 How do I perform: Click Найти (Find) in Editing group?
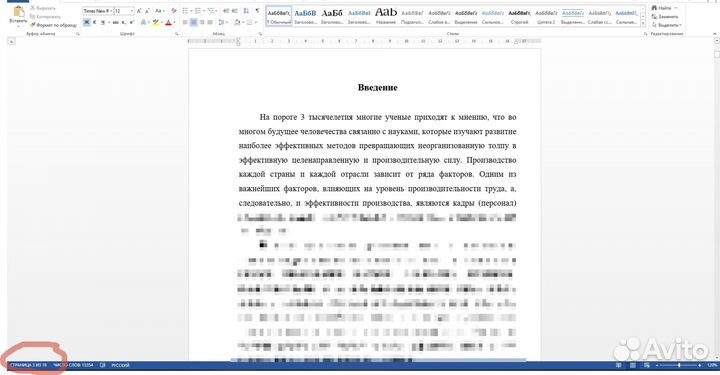click(x=664, y=8)
